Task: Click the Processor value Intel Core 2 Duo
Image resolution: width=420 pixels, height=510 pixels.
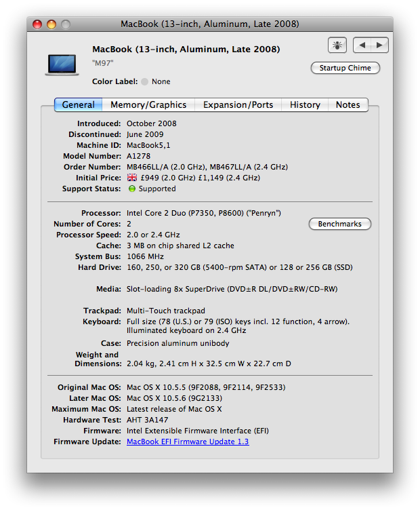Action: pos(204,213)
